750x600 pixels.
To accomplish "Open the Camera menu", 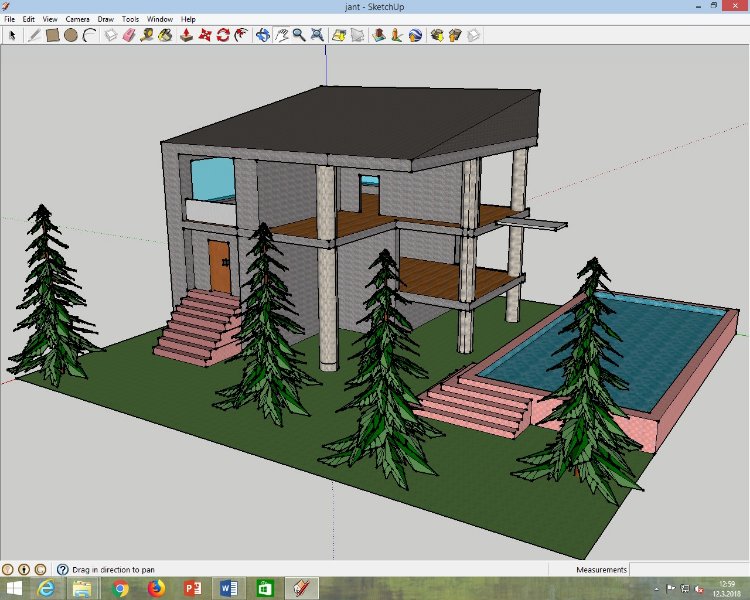I will point(77,19).
